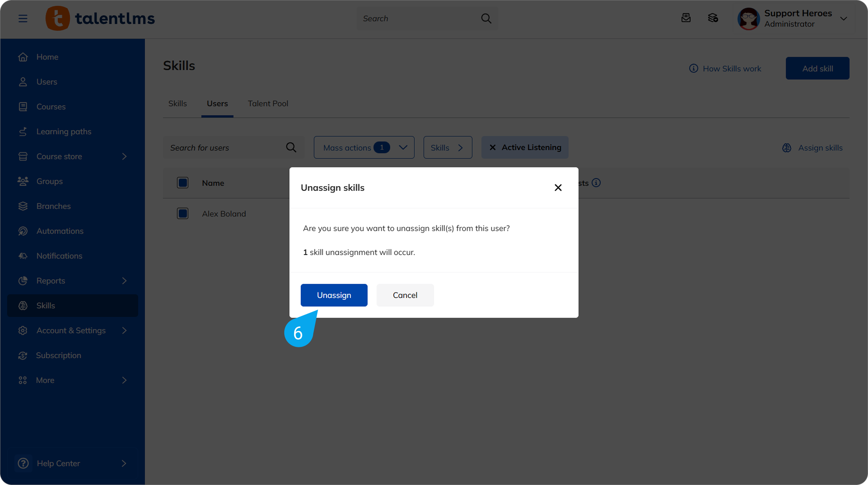Close the Unassign skills dialog

558,188
